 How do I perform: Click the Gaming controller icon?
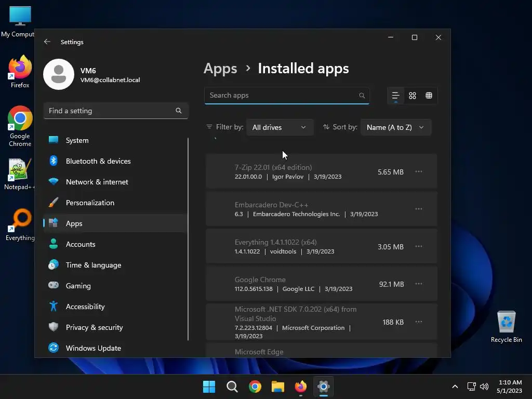click(54, 285)
